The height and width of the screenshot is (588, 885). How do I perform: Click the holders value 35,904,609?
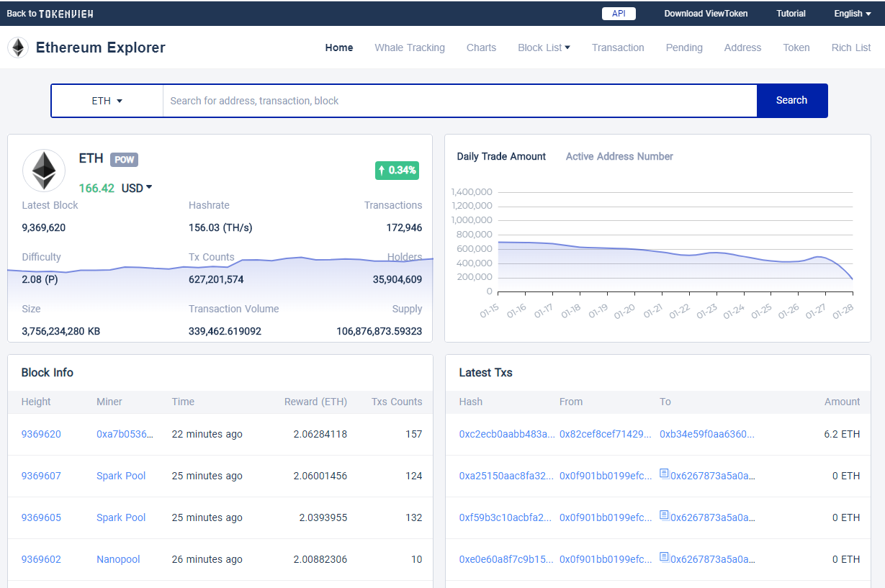(x=397, y=279)
